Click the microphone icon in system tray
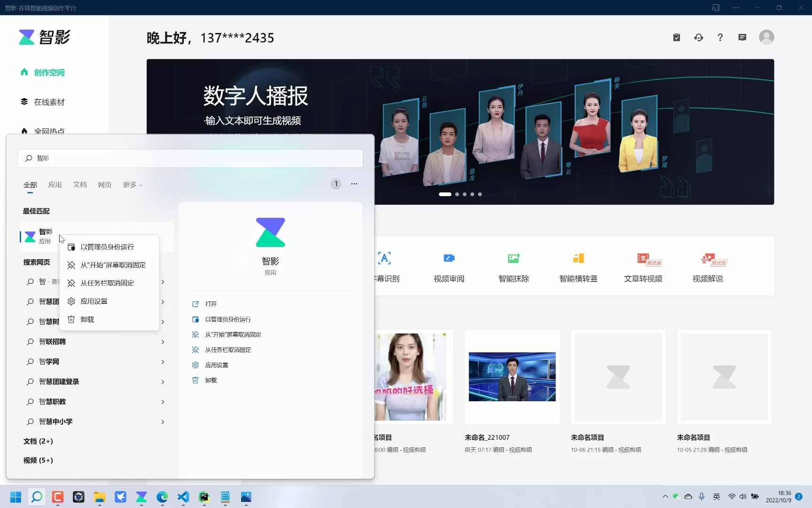The height and width of the screenshot is (508, 812). pos(702,497)
